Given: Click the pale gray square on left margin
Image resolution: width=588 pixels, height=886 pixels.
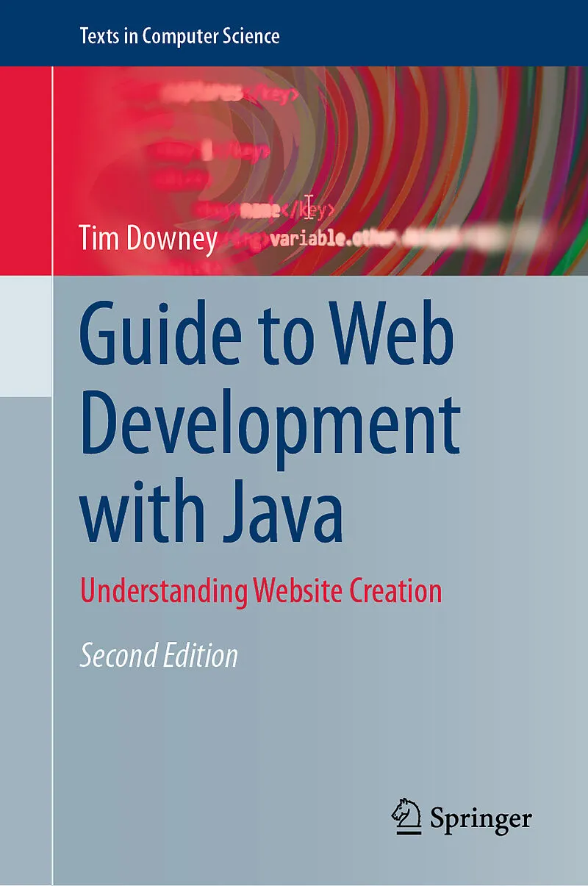Looking at the screenshot, I should click(x=26, y=336).
